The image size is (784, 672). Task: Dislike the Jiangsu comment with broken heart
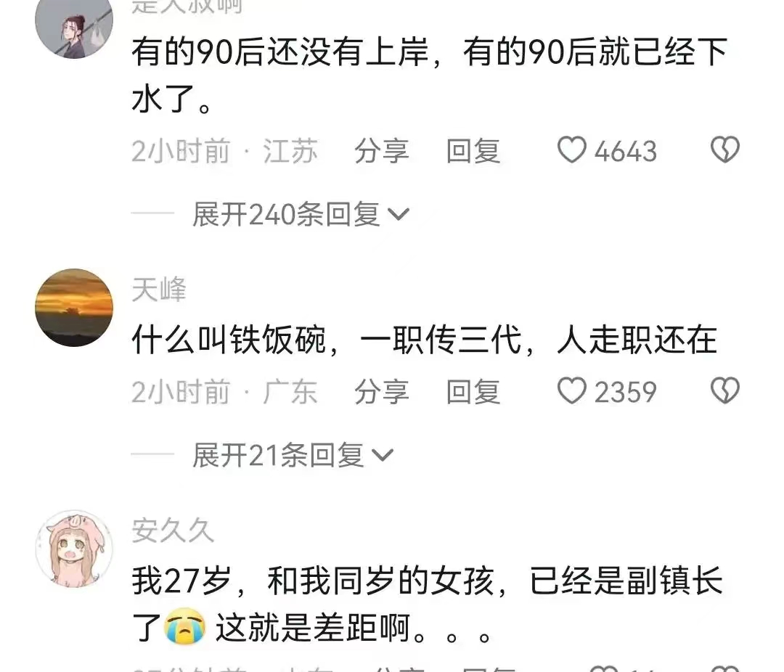[x=724, y=149]
